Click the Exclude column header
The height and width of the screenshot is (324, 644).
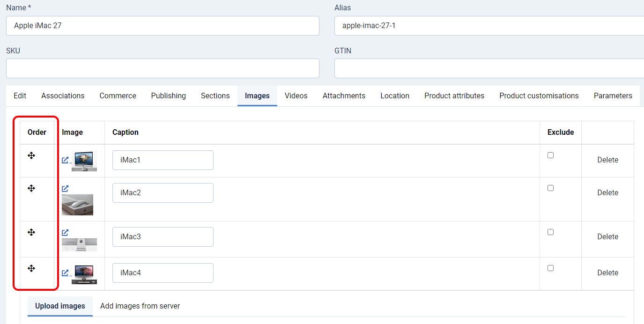click(561, 133)
